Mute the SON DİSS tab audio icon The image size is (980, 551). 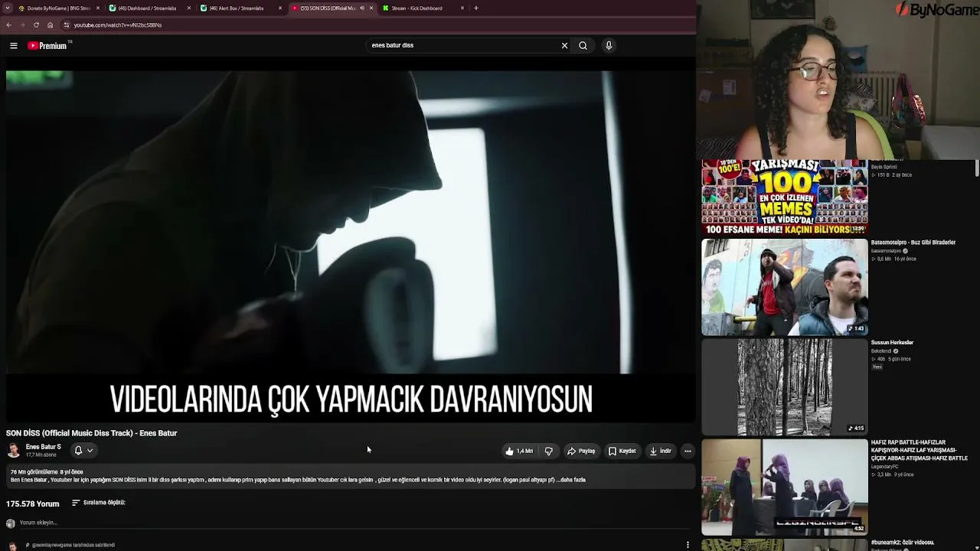(x=362, y=8)
